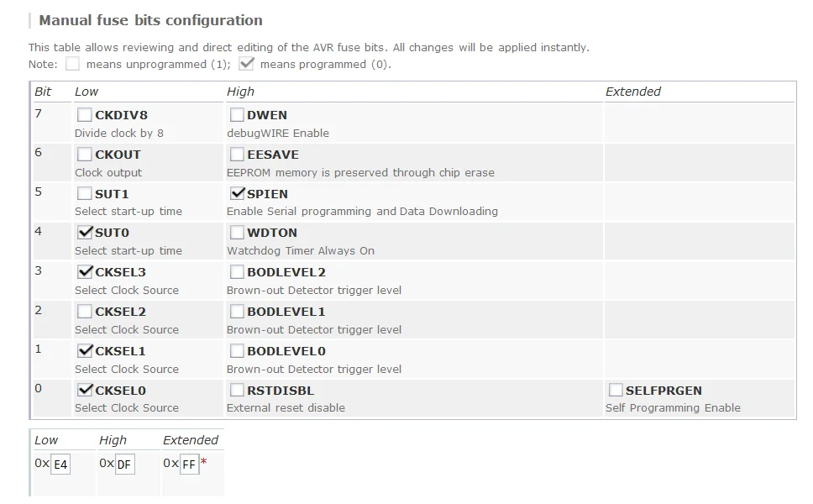Enable the CKDIV8 fuse bit checkbox

85,115
